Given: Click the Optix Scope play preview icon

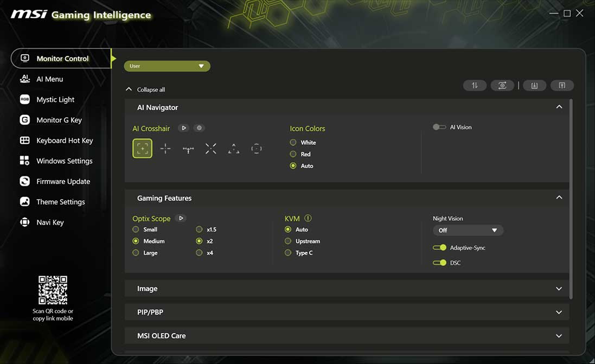Looking at the screenshot, I should (x=181, y=218).
